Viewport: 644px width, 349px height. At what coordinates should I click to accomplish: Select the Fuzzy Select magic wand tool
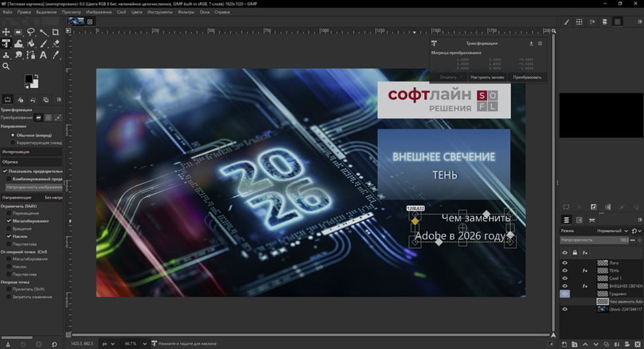tap(43, 32)
